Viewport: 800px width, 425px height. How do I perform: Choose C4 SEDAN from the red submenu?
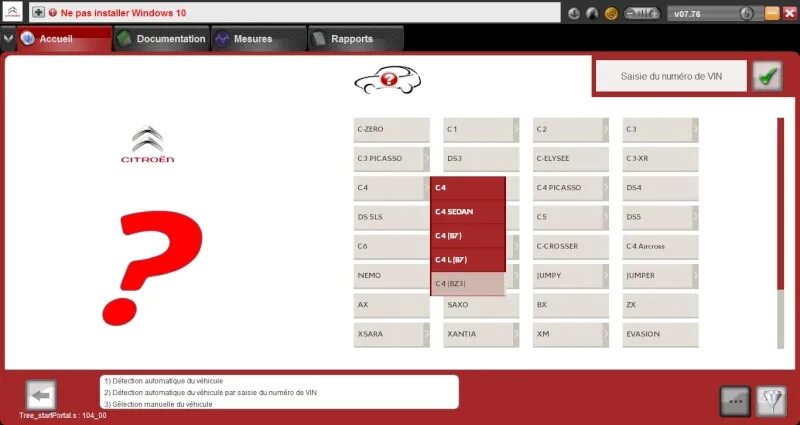tap(468, 212)
